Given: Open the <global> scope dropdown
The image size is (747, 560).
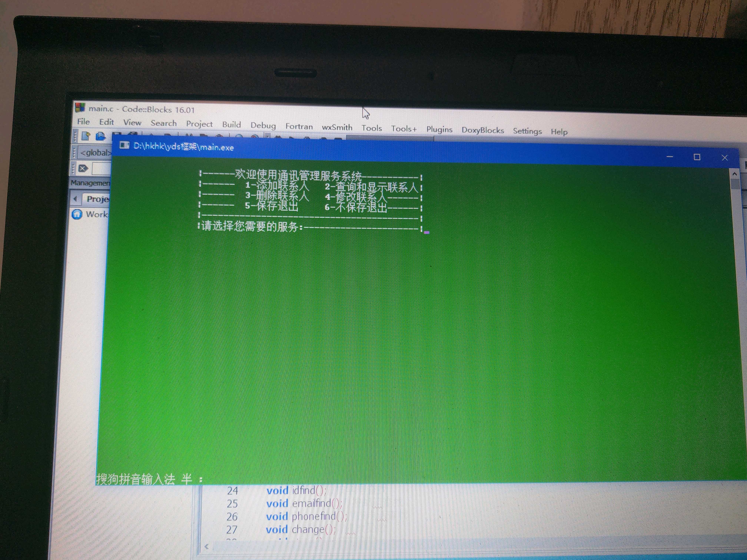Looking at the screenshot, I should coord(95,153).
